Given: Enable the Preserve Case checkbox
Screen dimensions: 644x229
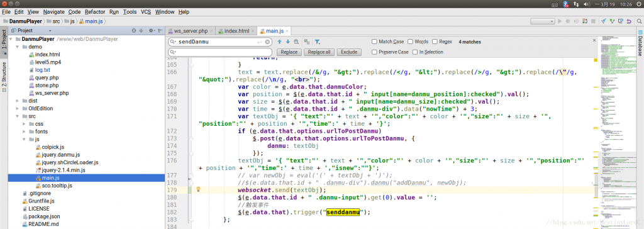Looking at the screenshot, I should point(374,52).
